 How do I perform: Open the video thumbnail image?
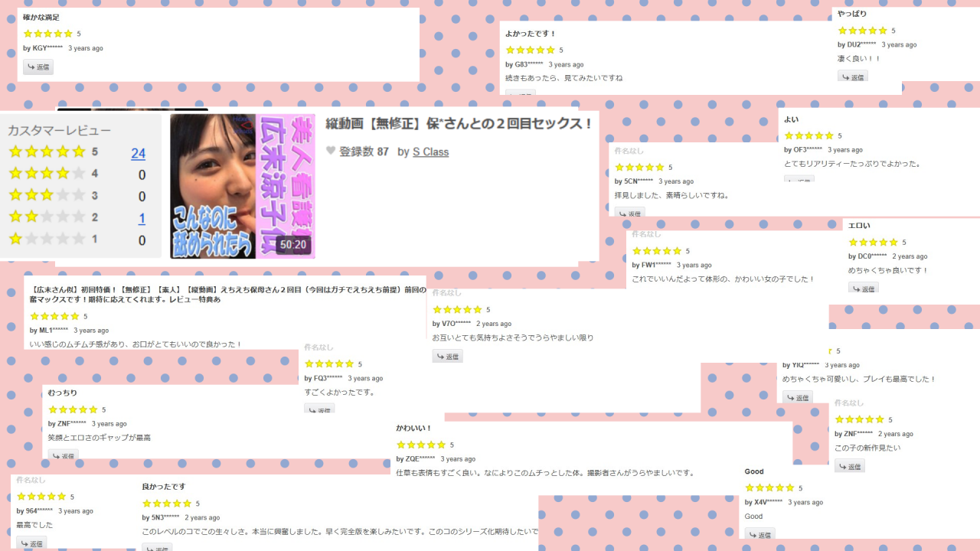tap(243, 186)
